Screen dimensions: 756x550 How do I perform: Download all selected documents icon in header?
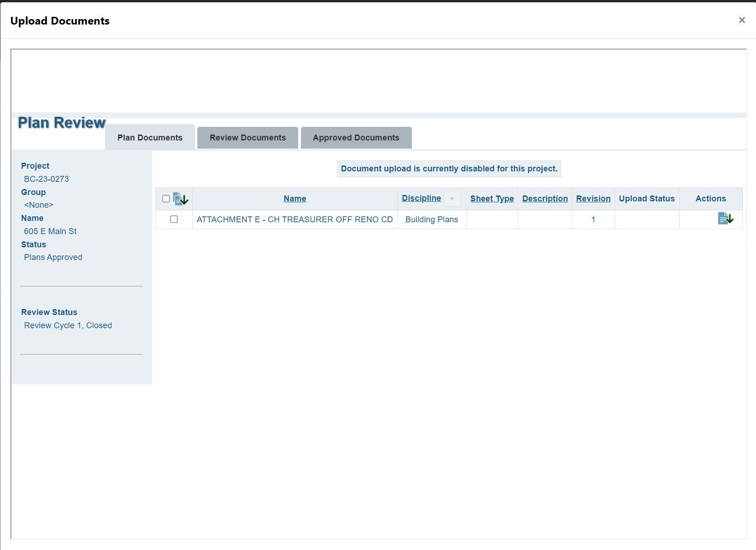tap(181, 199)
